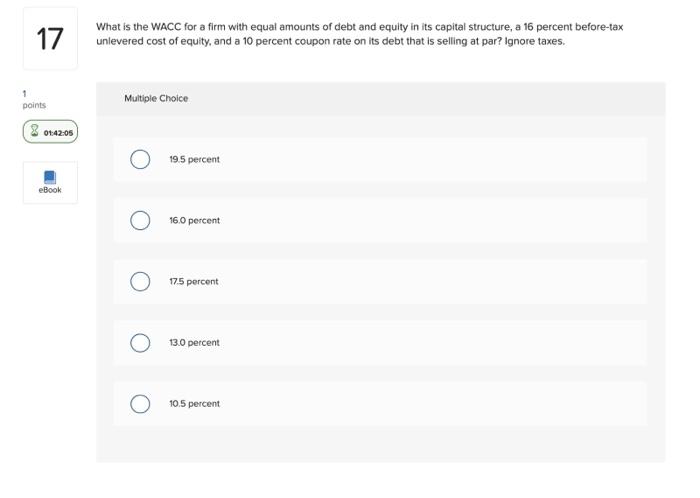Click the "10.5 percent" answer label

pos(194,404)
